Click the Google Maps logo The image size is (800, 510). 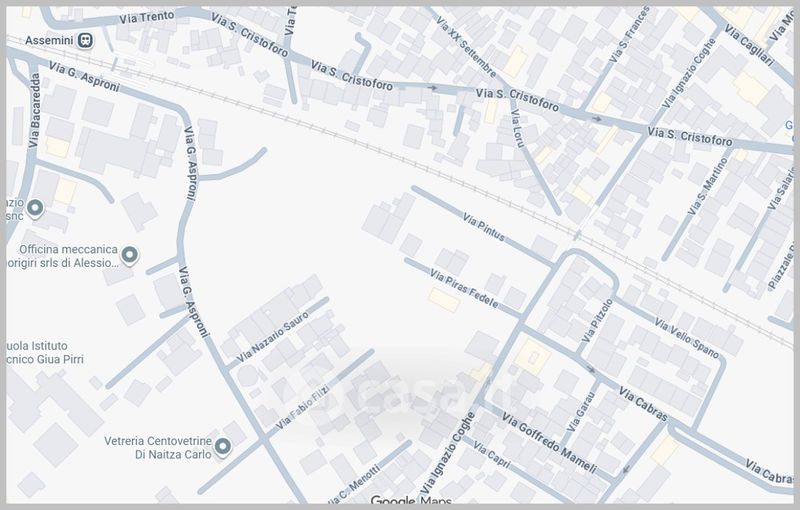(410, 501)
